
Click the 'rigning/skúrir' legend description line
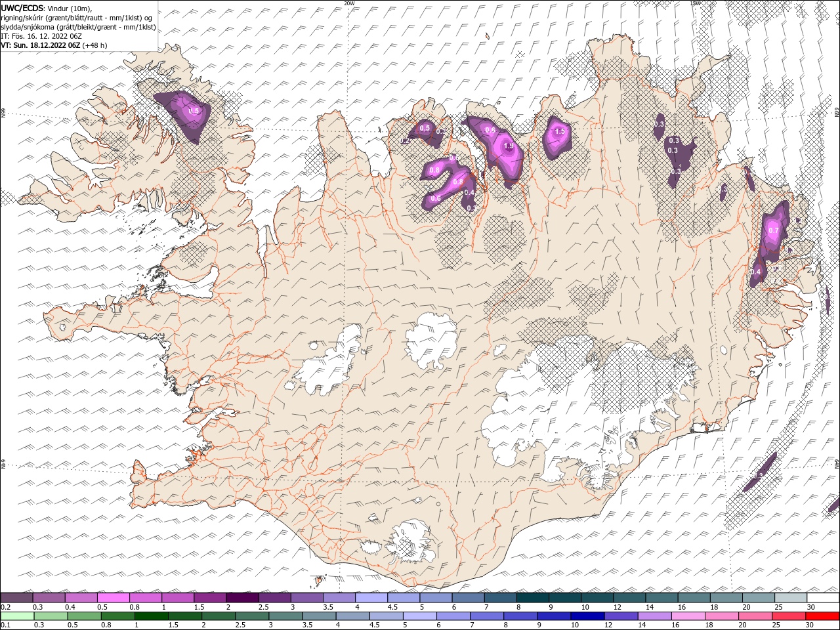tap(77, 18)
